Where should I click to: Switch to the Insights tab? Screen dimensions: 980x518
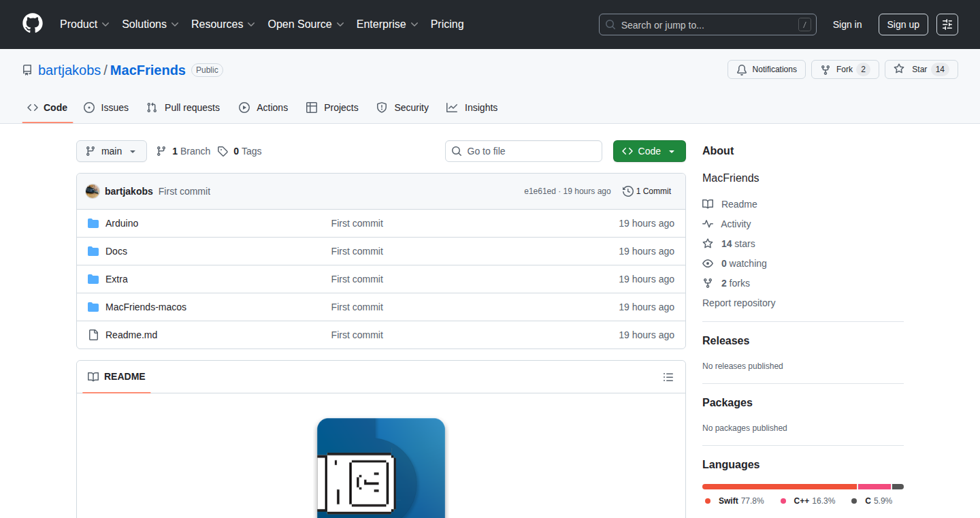472,108
